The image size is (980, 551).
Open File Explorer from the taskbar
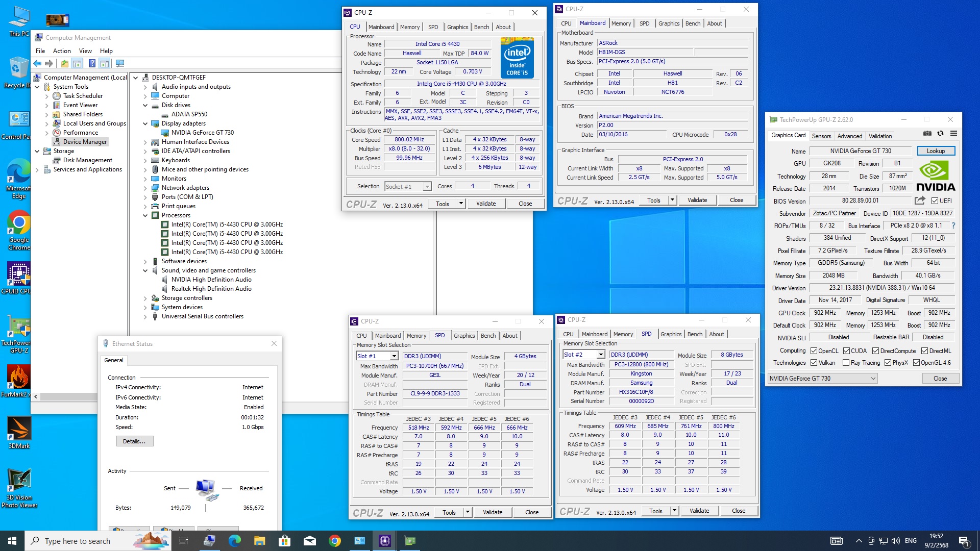260,541
